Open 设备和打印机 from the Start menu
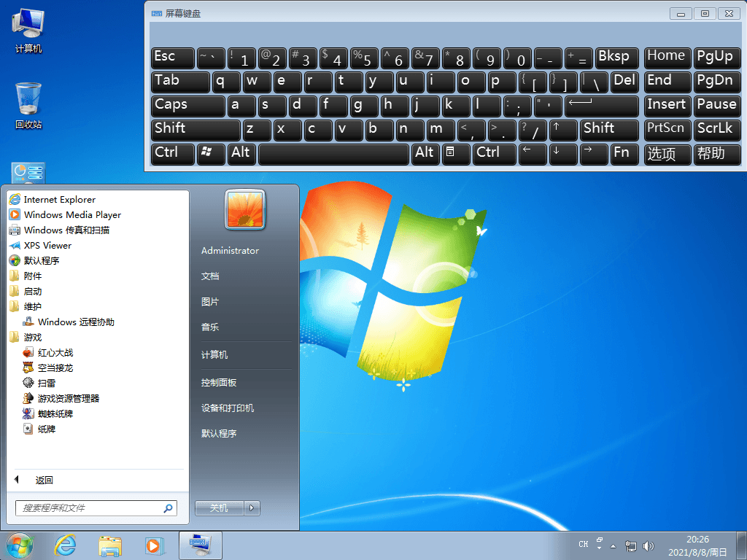This screenshot has height=560, width=747. [228, 408]
